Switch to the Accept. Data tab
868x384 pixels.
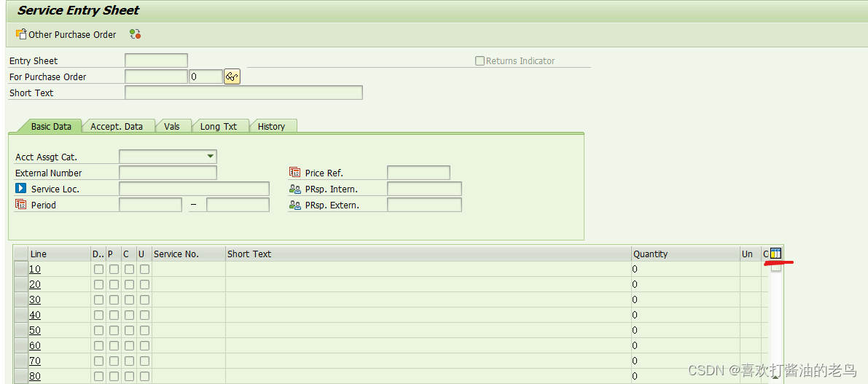(117, 126)
